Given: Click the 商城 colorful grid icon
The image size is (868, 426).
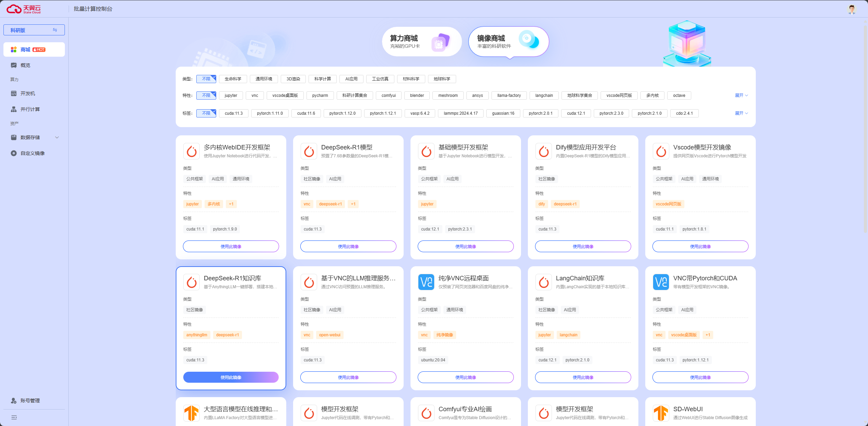Looking at the screenshot, I should pyautogui.click(x=14, y=49).
